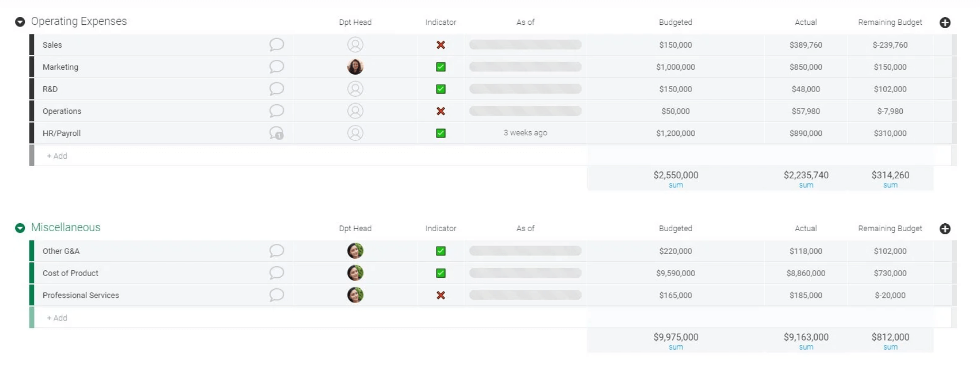The image size is (980, 365).
Task: Open Marketing's Dpt Head avatar
Action: click(x=355, y=67)
